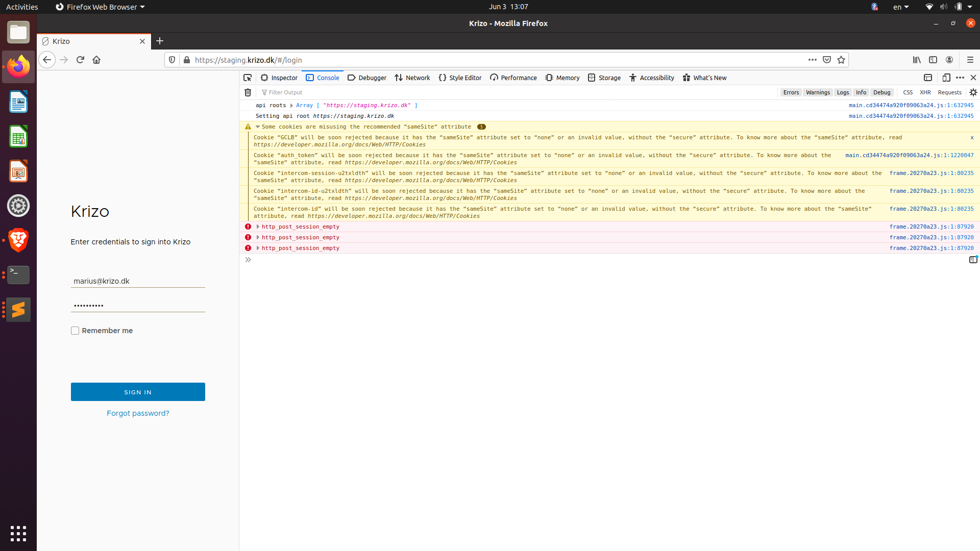Toggle CSS filter in console
Screen dimensions: 980x551
[x=908, y=92]
